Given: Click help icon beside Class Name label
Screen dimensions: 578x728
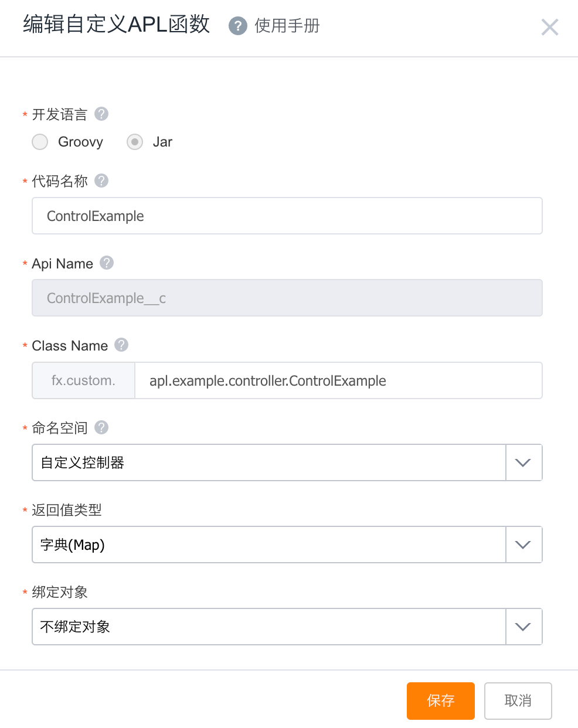Looking at the screenshot, I should [121, 345].
